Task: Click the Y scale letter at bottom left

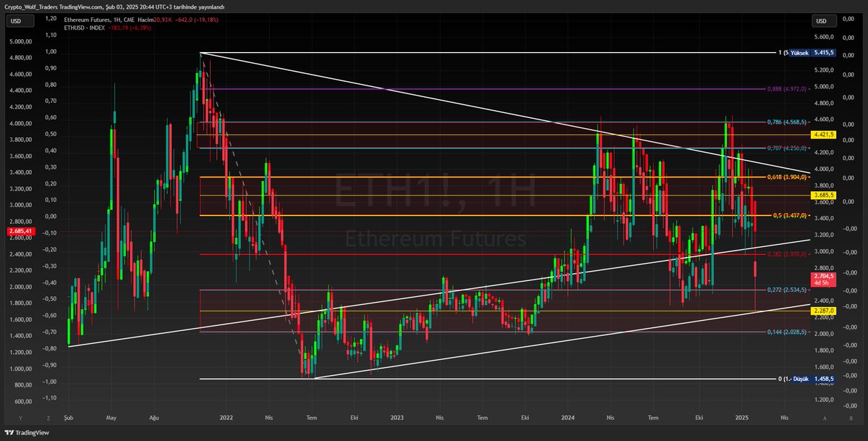Action: 20,419
